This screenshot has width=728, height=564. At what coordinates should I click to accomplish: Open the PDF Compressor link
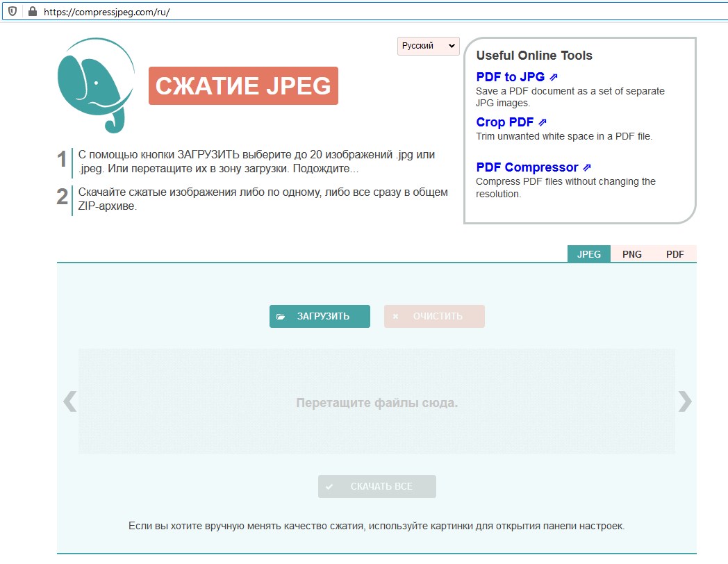533,167
